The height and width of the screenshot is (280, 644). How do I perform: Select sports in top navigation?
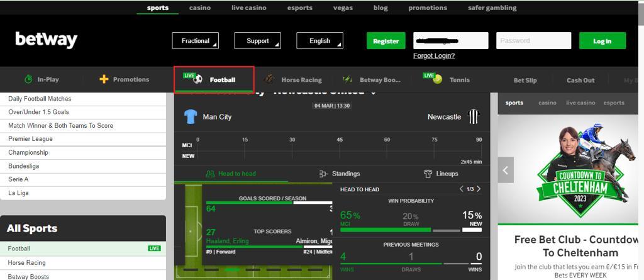point(158,8)
